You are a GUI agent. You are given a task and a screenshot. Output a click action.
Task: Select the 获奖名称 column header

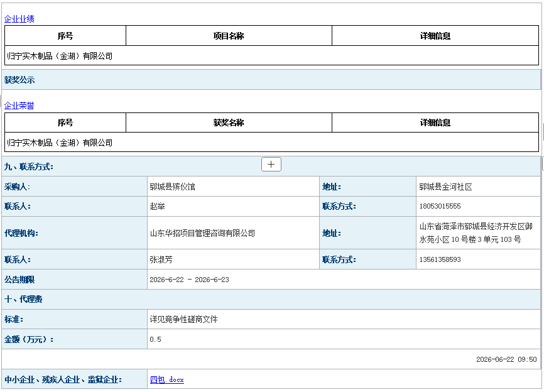click(229, 122)
